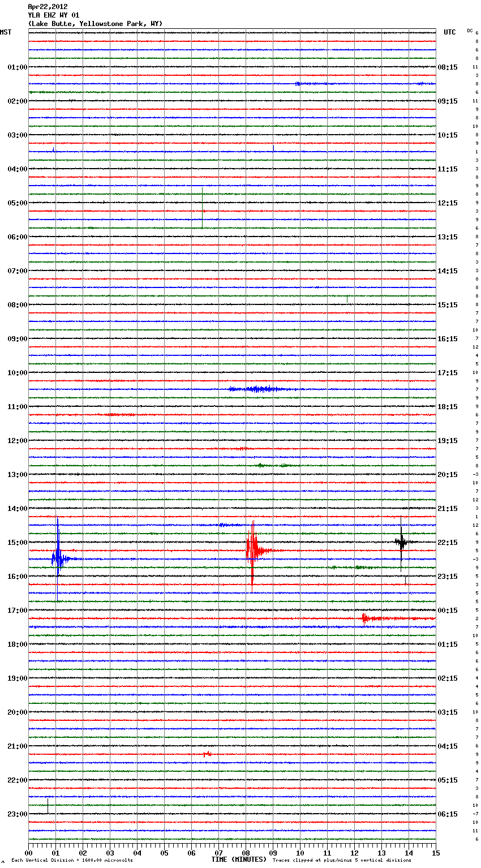Viewport: 481px width, 868px height.
Task: Click the 12:15 UTC time label
Action: pyautogui.click(x=448, y=203)
